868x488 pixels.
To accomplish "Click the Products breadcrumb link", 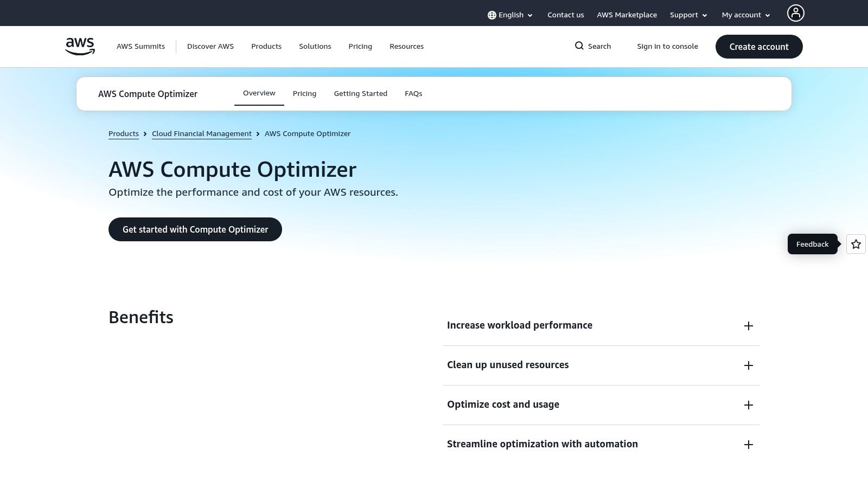I will (x=124, y=134).
